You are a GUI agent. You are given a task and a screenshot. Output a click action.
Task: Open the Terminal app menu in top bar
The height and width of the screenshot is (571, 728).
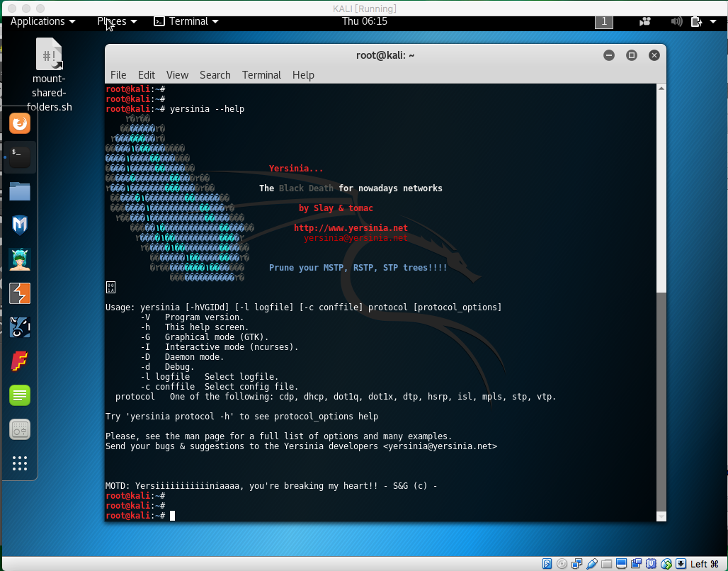186,21
